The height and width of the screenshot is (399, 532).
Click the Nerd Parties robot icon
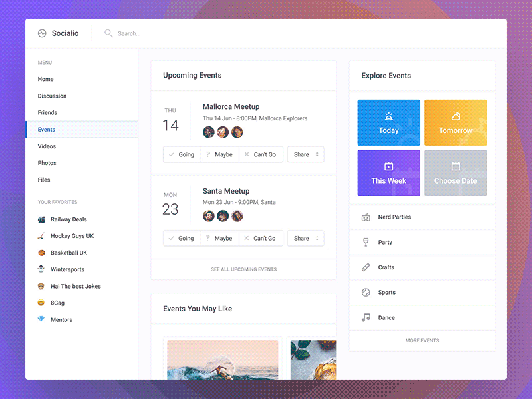366,217
